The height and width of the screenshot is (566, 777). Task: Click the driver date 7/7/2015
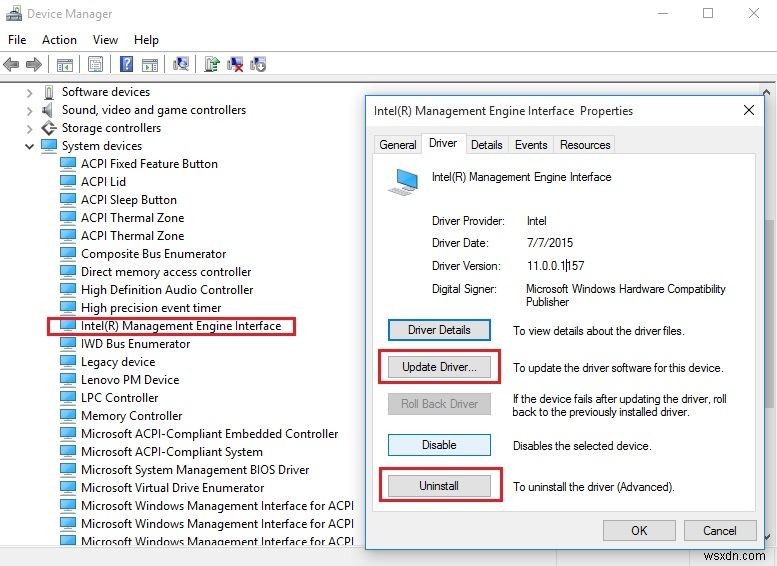point(550,243)
